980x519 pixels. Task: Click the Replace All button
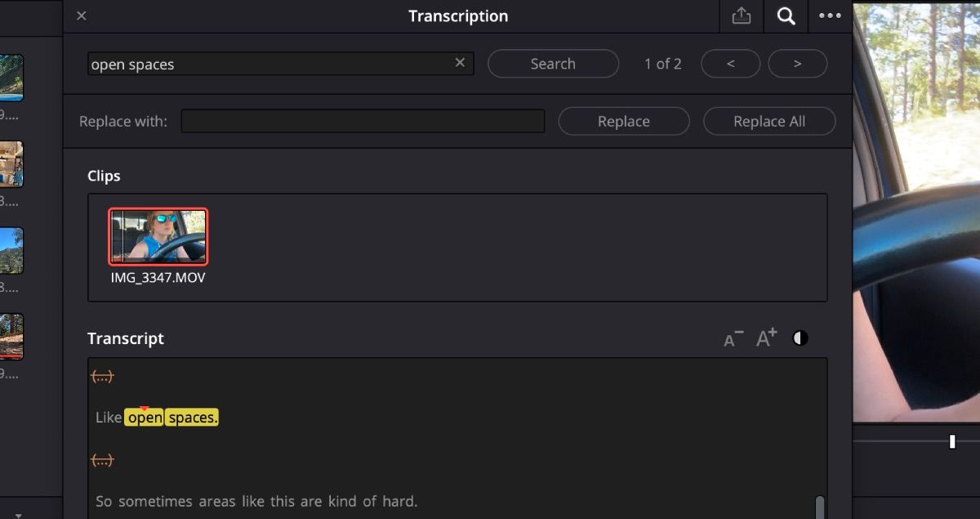(768, 120)
